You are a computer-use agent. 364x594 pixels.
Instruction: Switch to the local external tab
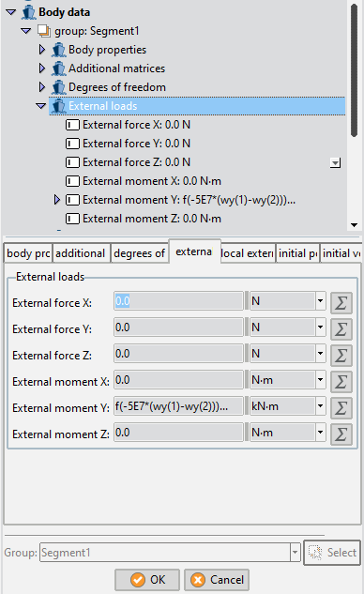coord(248,253)
